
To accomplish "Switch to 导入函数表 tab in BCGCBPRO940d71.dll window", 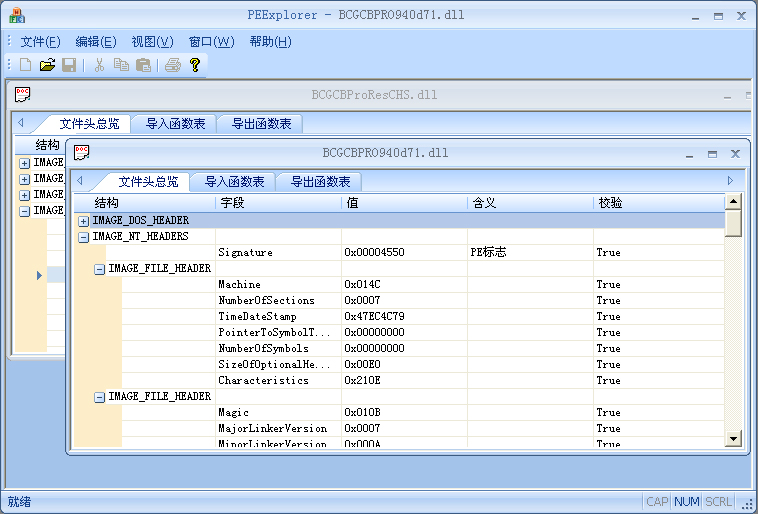I will pos(234,182).
